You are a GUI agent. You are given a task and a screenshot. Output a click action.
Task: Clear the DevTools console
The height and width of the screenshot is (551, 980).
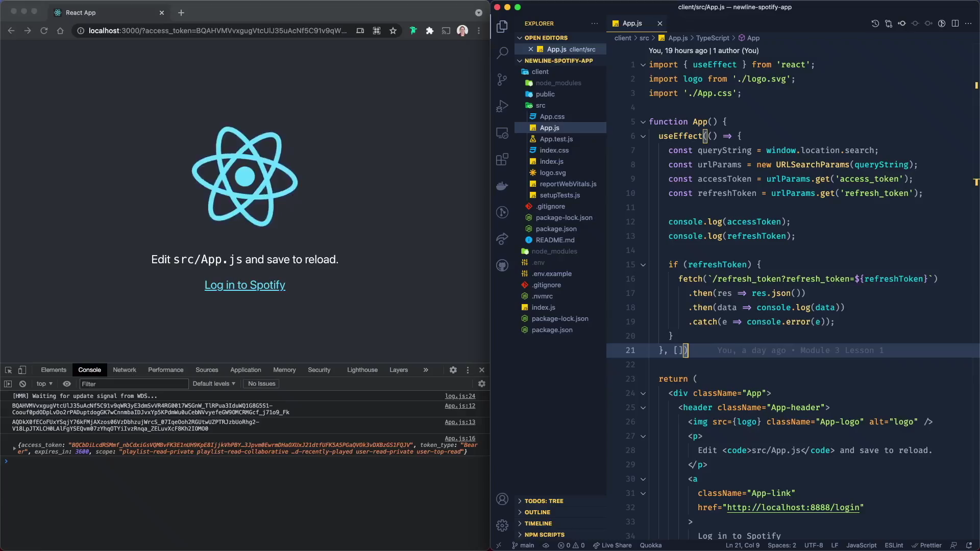(x=22, y=384)
